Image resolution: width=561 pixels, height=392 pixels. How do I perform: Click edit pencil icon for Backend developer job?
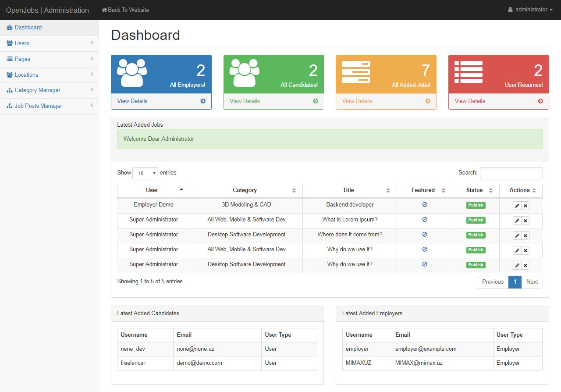point(517,206)
